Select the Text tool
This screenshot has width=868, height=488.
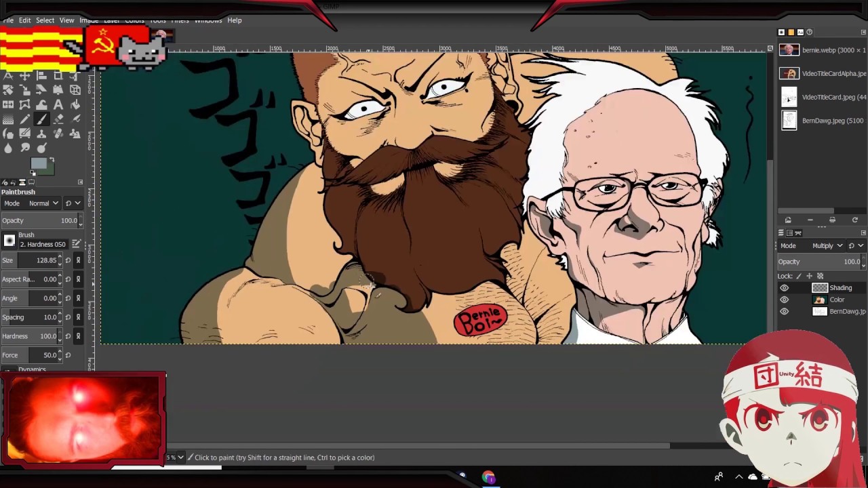click(x=58, y=104)
